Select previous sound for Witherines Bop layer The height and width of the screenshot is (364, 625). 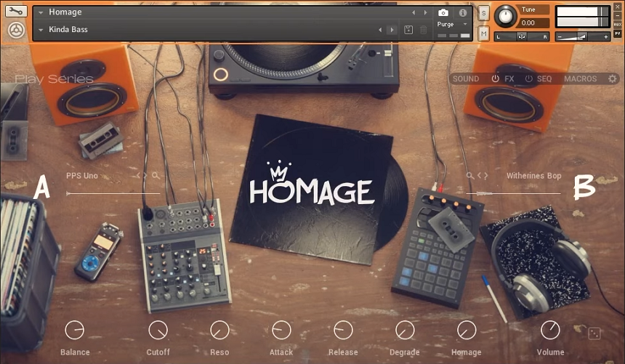coord(480,175)
